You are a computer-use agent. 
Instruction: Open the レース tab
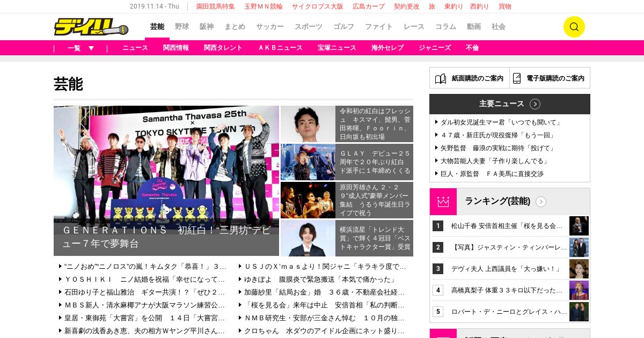[x=414, y=27]
